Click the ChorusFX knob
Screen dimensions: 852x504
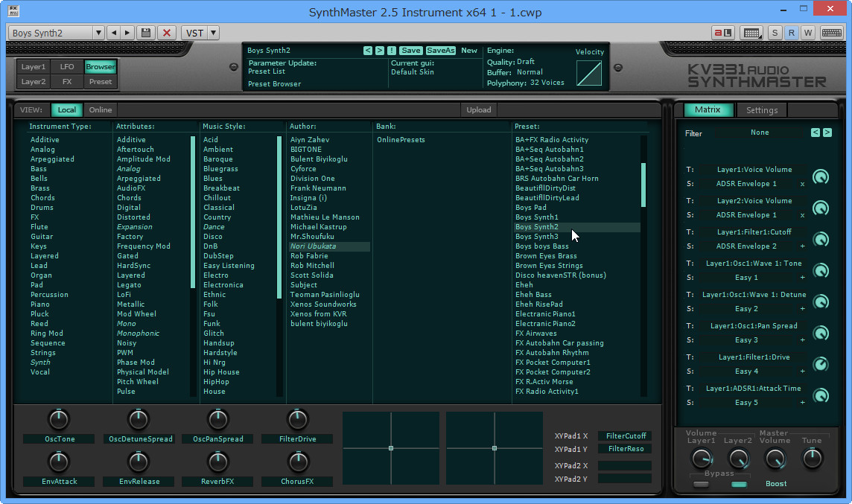(x=297, y=462)
